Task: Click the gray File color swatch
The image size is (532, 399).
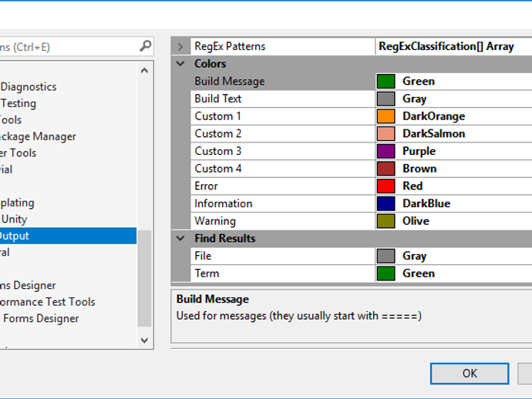Action: click(x=386, y=256)
